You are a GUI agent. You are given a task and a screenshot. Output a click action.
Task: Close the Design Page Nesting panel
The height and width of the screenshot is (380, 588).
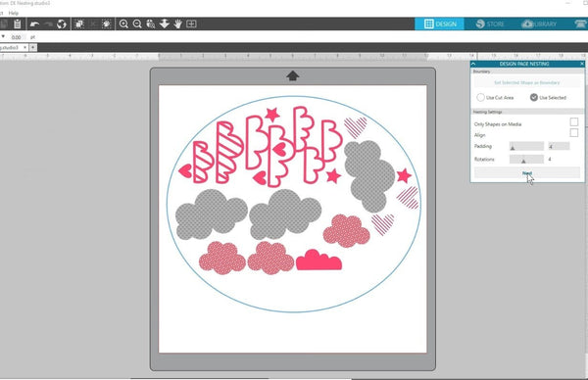pyautogui.click(x=582, y=64)
